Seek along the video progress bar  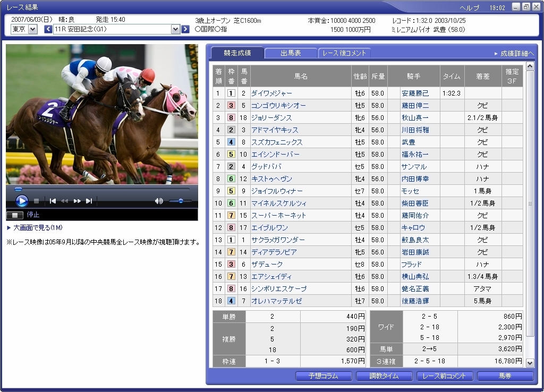coord(101,190)
